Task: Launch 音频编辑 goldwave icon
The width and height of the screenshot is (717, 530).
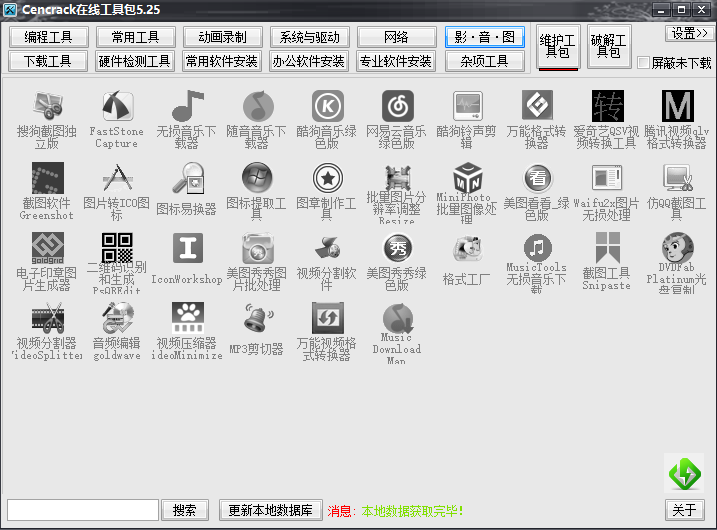Action: point(117,318)
